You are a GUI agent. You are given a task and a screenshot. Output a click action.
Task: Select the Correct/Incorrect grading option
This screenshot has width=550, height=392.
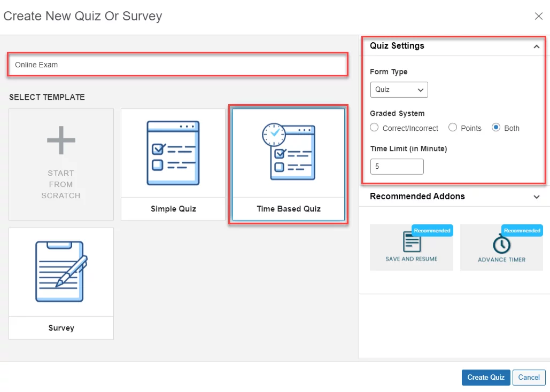[374, 128]
